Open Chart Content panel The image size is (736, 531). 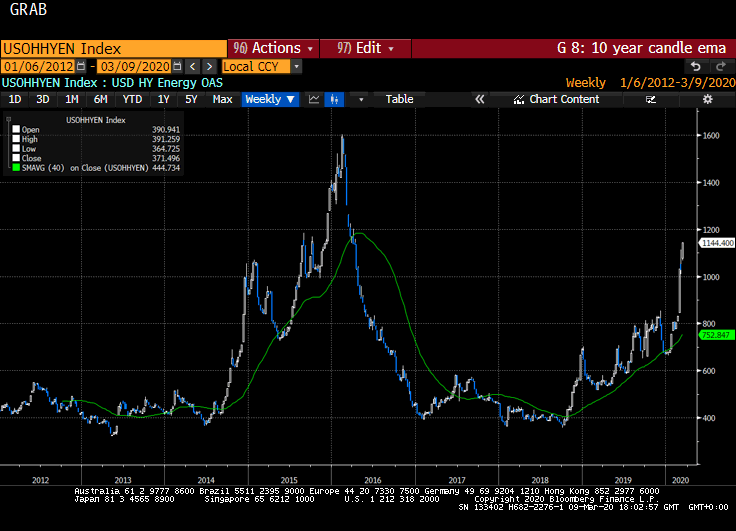(557, 100)
